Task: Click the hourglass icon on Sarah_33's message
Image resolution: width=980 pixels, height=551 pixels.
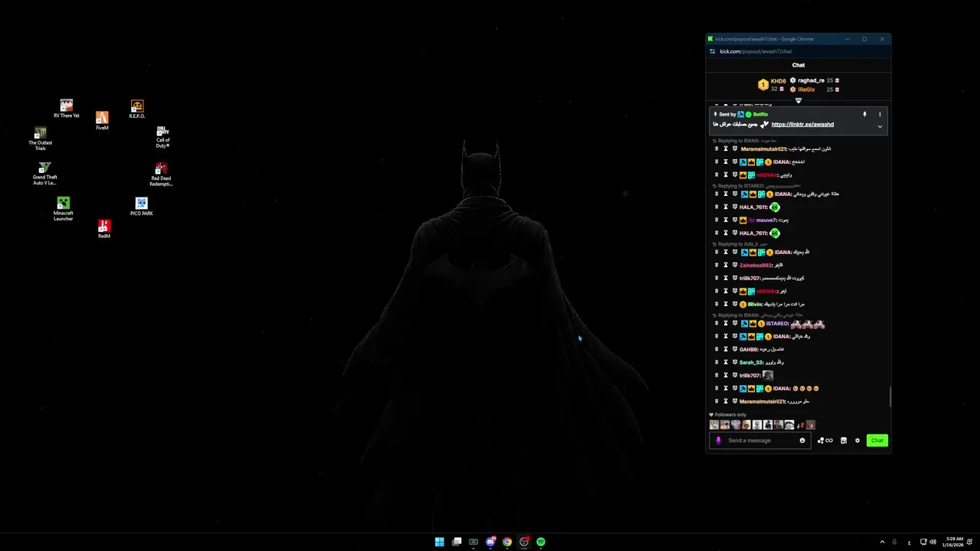Action: click(x=726, y=363)
